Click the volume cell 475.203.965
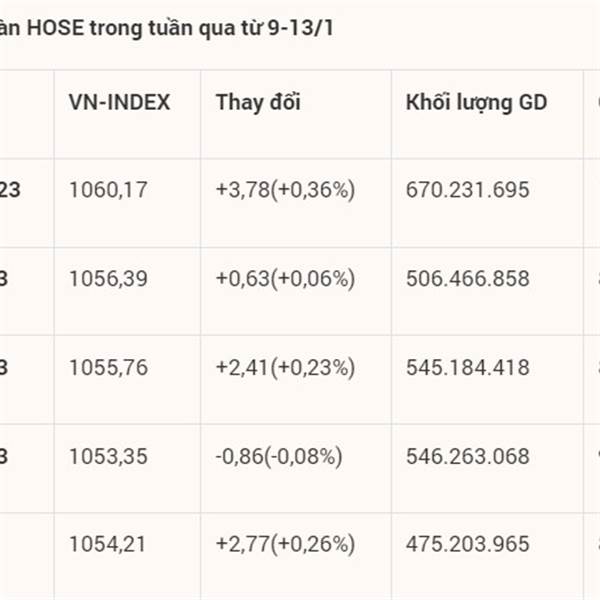 (x=468, y=544)
